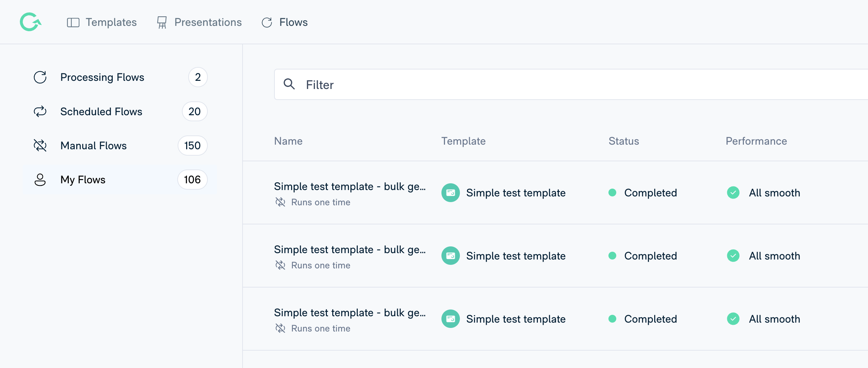
Task: Click the Scheduled Flows loop icon
Action: (40, 111)
